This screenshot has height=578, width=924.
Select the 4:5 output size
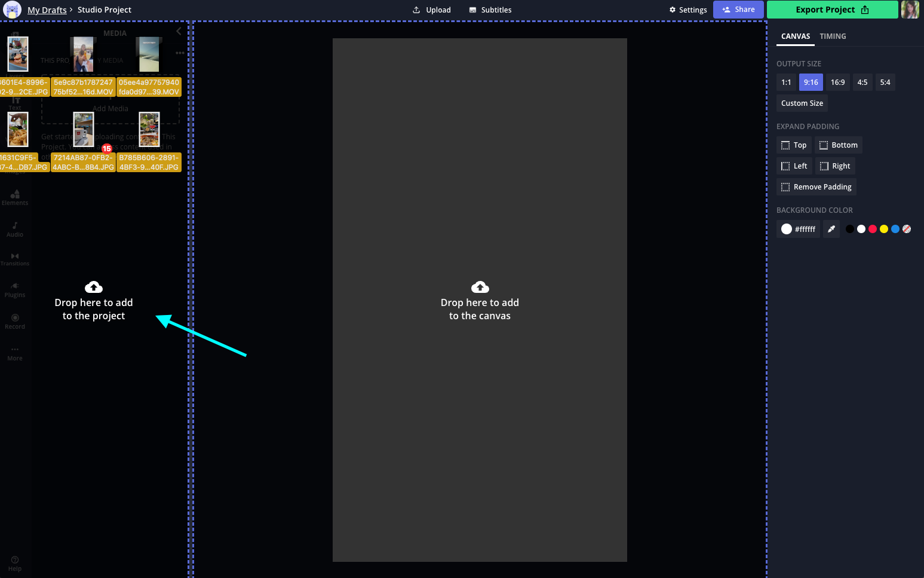coord(862,82)
